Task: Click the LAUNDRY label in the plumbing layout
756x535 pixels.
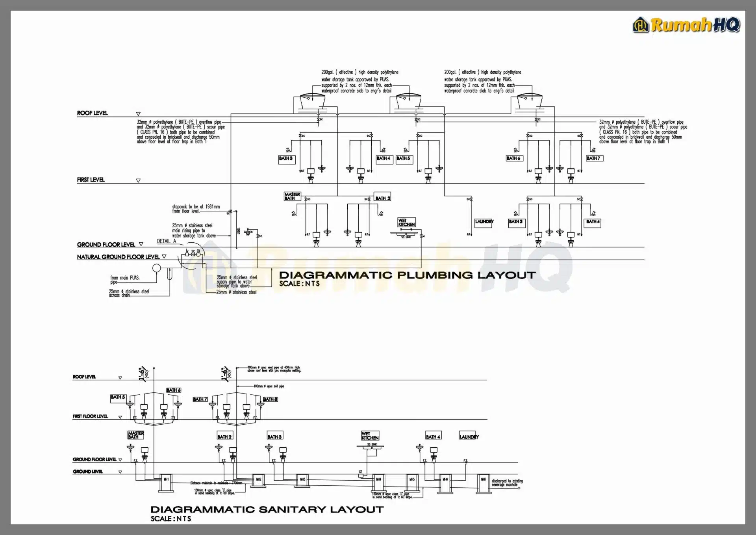Action: click(484, 222)
